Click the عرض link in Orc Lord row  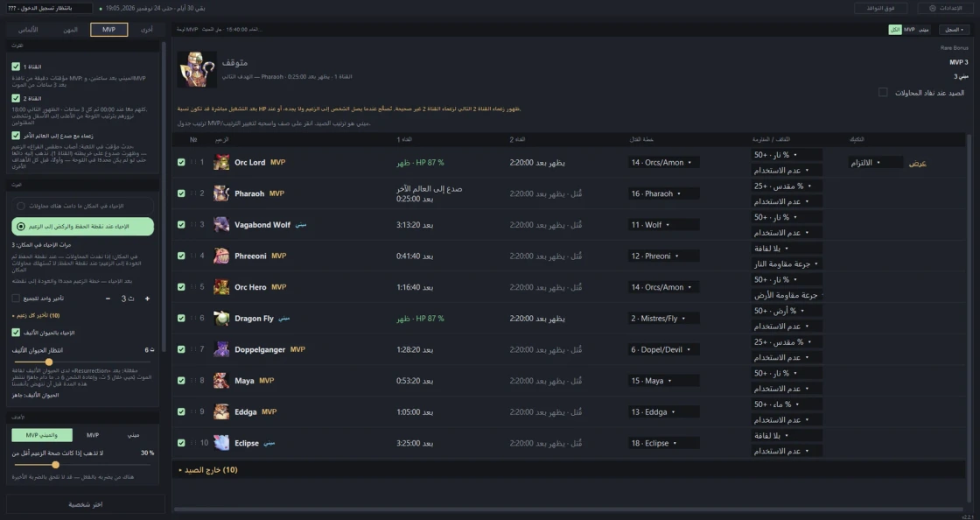coord(917,163)
